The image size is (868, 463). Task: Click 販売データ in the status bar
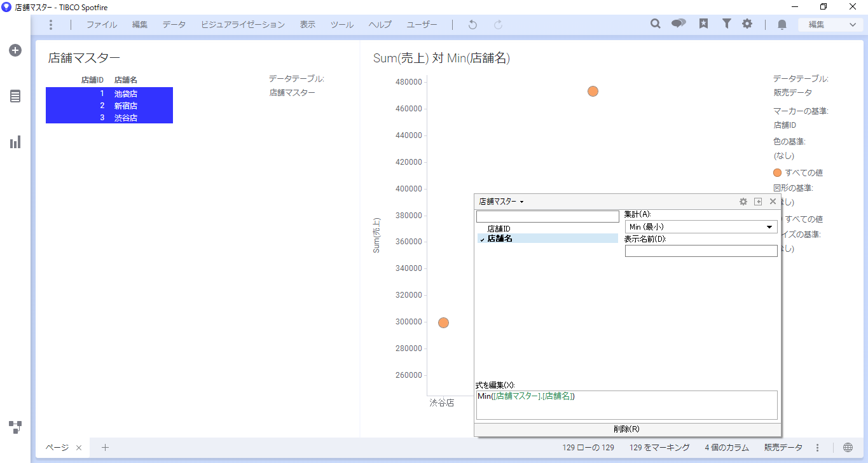(x=783, y=448)
